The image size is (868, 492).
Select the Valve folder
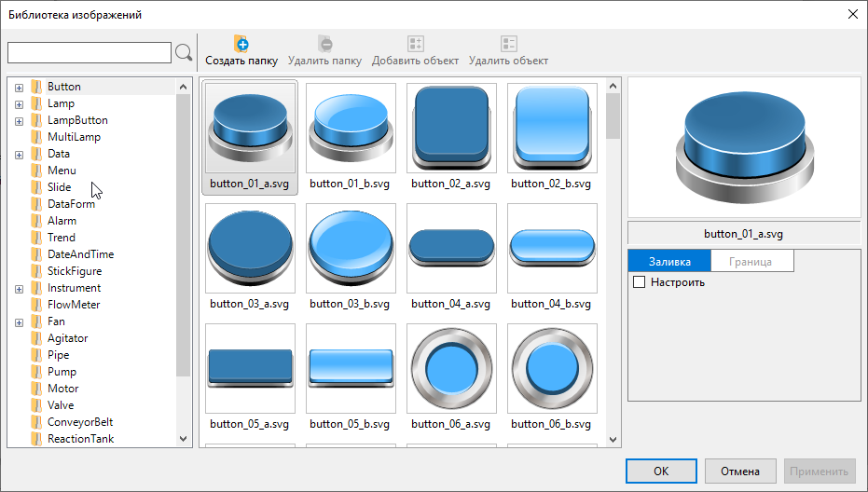pos(61,405)
